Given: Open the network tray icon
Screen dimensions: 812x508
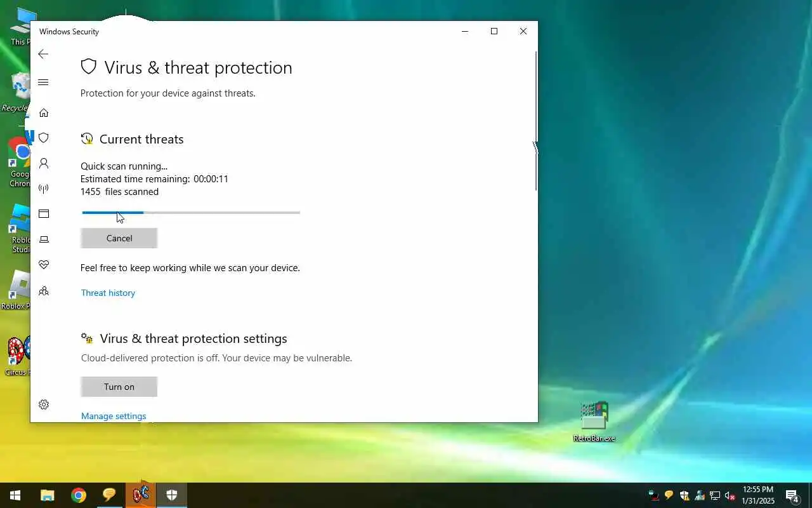Looking at the screenshot, I should click(x=715, y=495).
